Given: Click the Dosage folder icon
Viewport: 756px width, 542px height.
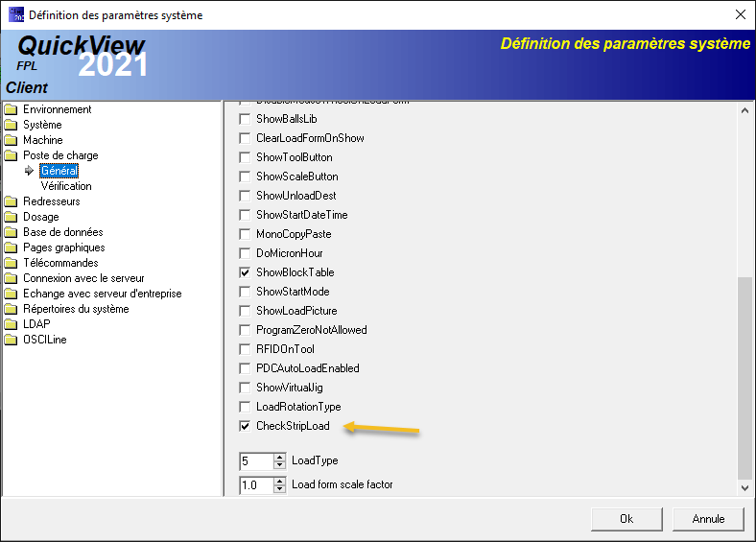Looking at the screenshot, I should point(11,217).
